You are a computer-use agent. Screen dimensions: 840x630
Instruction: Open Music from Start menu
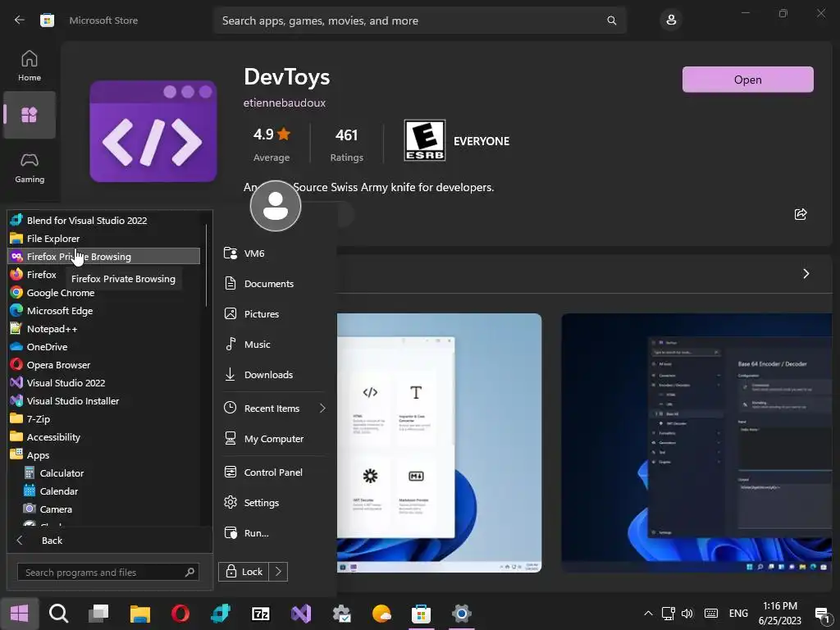click(273, 345)
